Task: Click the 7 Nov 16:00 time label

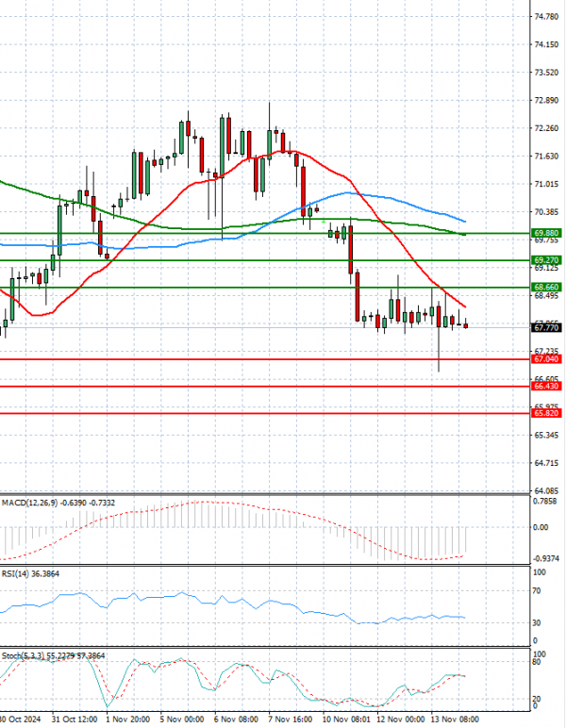Action: coord(291,720)
